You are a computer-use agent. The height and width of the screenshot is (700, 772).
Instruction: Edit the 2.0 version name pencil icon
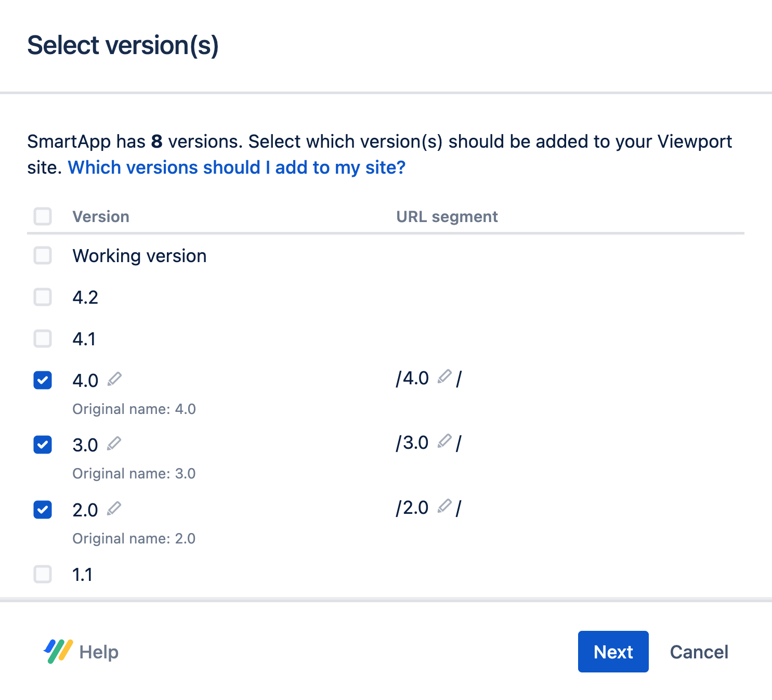[114, 508]
